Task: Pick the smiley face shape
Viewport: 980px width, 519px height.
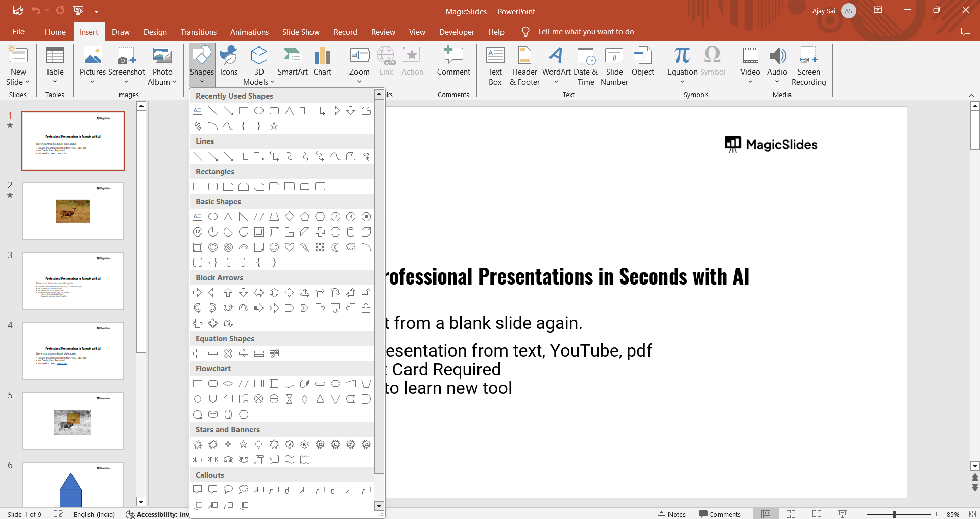Action: [274, 247]
